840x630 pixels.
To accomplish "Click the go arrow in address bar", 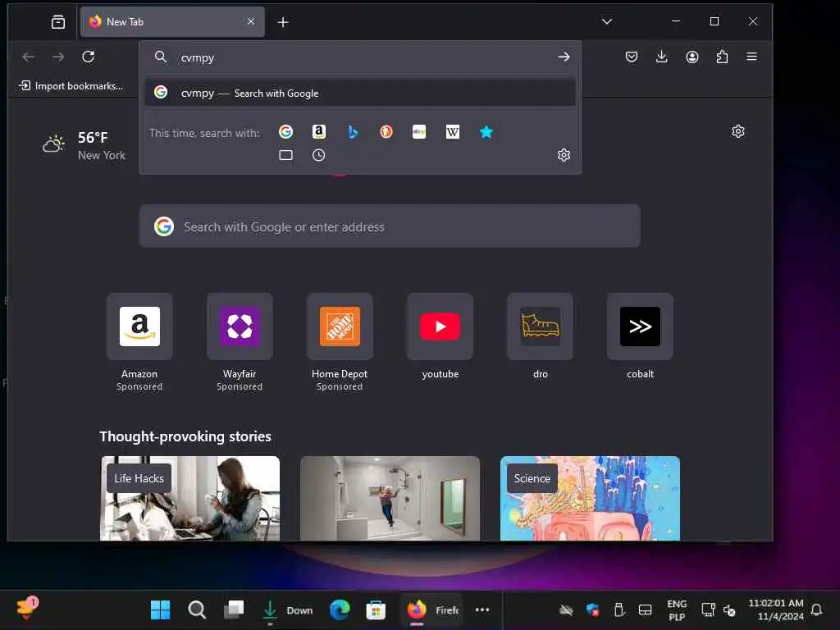I will [x=564, y=57].
